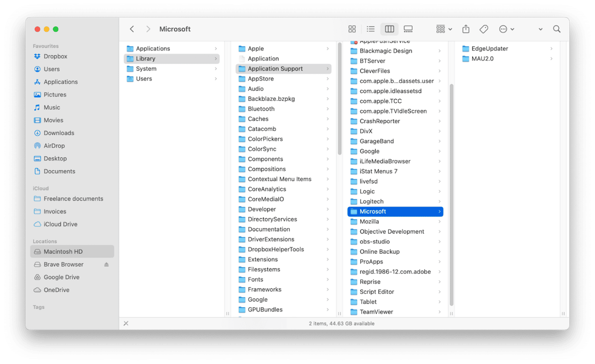Open Applications in the sidebar
This screenshot has height=364, width=595.
click(x=72, y=82)
